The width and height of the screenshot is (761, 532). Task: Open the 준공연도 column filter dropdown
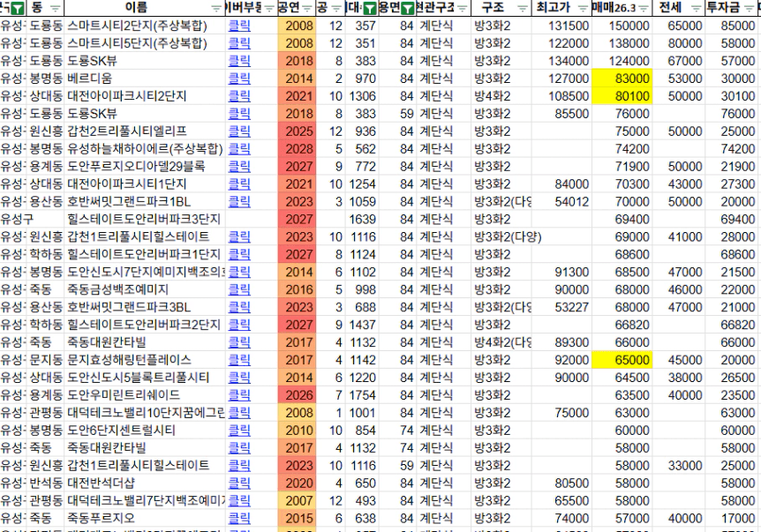coord(308,8)
